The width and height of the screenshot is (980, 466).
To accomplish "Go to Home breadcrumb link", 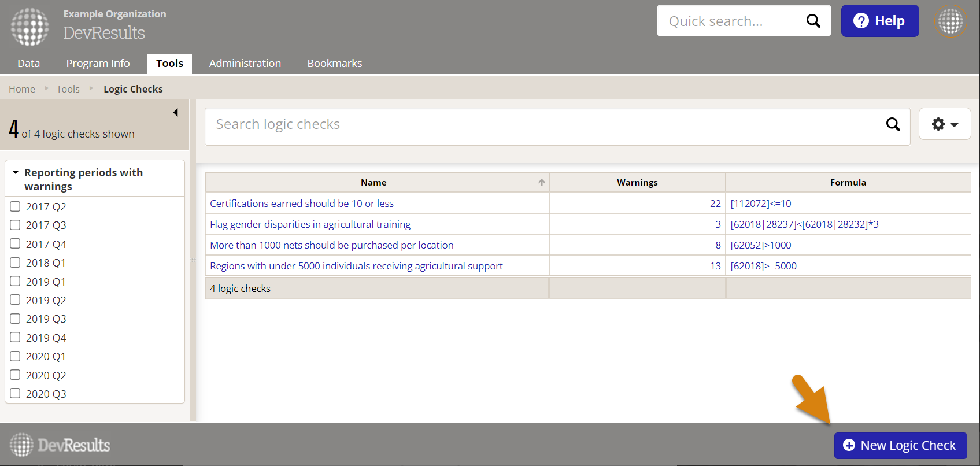I will click(22, 89).
